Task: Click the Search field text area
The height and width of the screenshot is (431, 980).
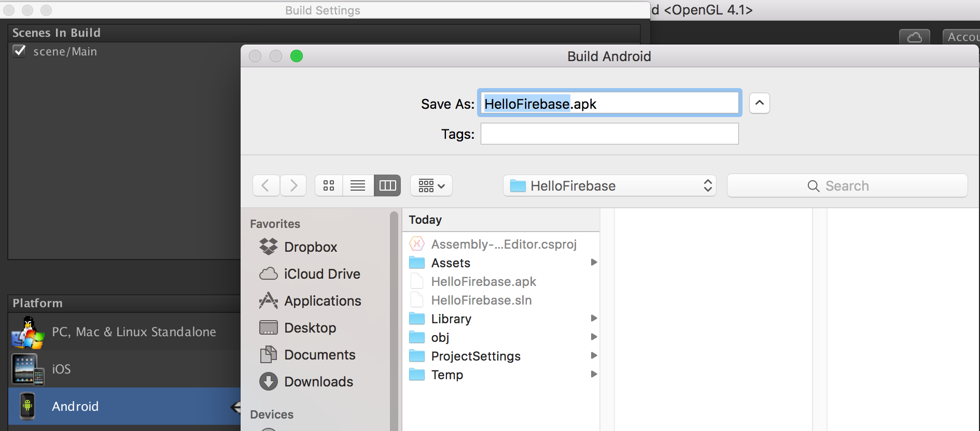Action: point(847,186)
